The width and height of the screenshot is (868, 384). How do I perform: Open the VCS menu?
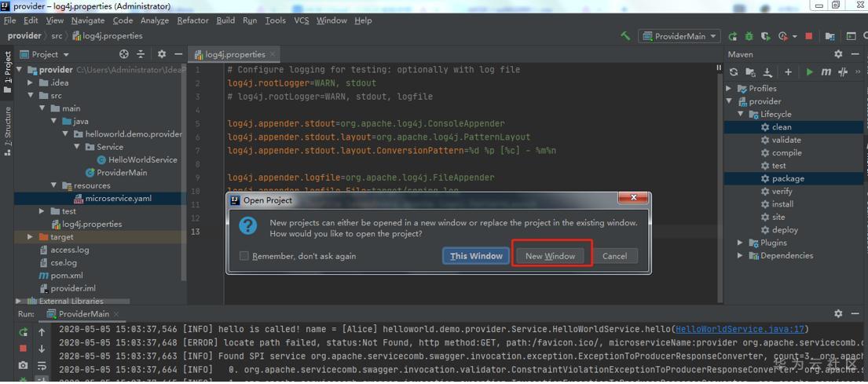point(301,20)
